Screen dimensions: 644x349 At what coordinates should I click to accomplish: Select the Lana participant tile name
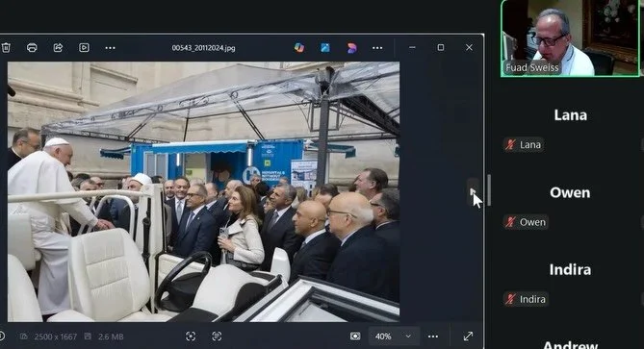point(570,115)
